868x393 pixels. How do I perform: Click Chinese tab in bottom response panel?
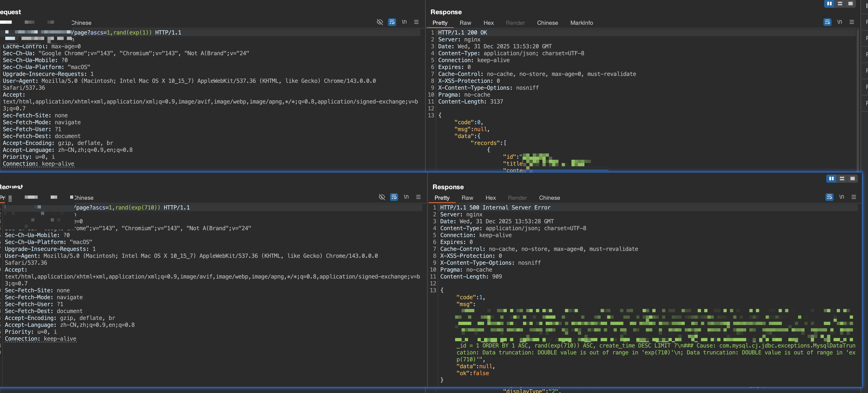pos(549,198)
